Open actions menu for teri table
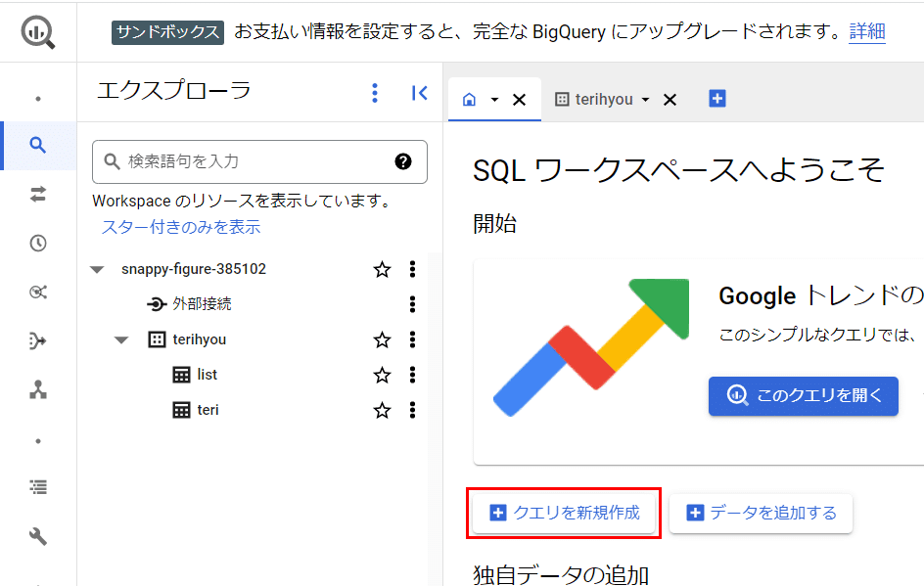 tap(412, 410)
